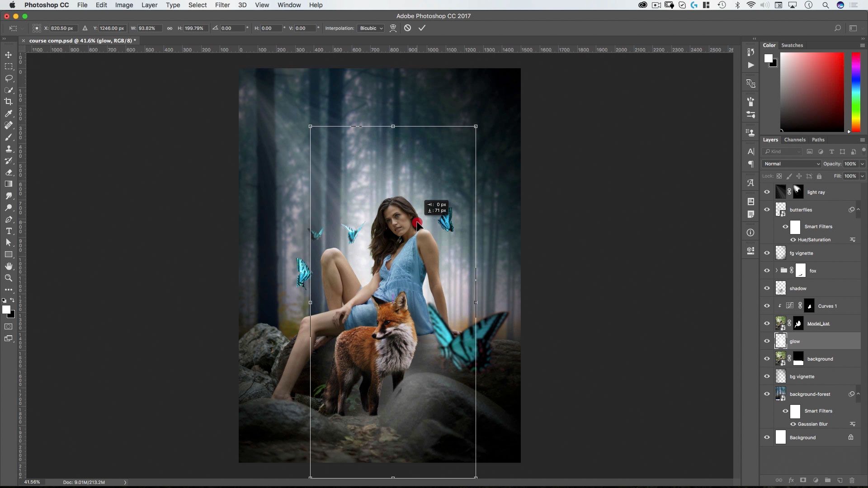Toggle Gaussian Blur smart filter visibility
The width and height of the screenshot is (868, 488).
pyautogui.click(x=793, y=424)
